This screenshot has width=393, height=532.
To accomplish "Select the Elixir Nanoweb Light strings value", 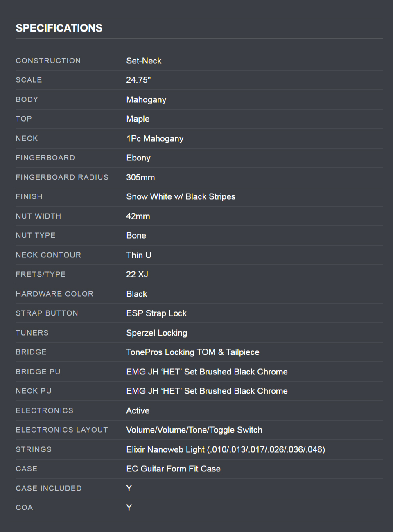I will coord(226,449).
